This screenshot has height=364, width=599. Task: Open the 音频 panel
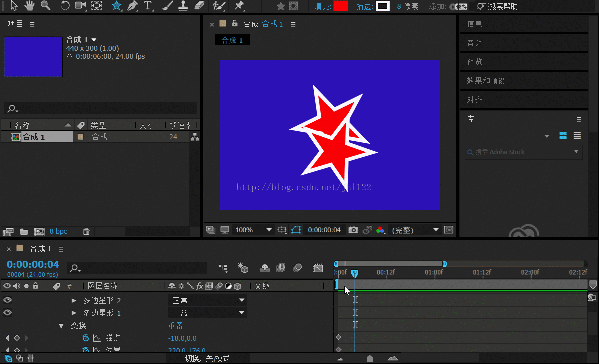(523, 43)
